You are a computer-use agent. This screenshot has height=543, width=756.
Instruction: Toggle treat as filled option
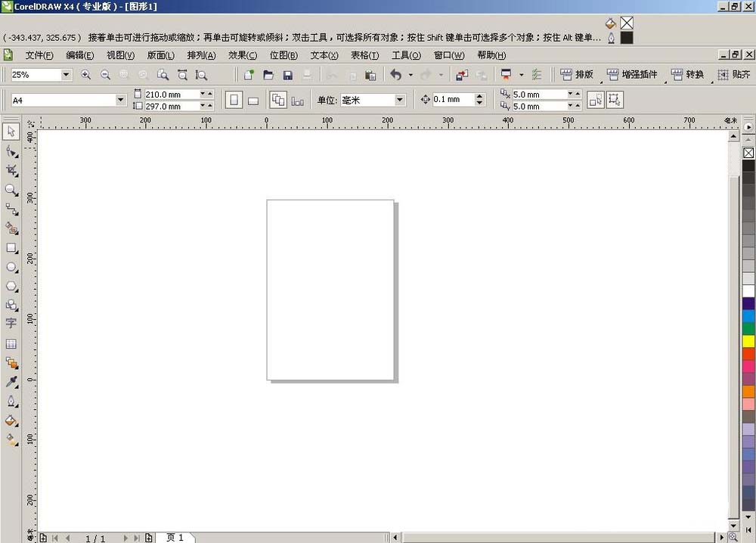[596, 101]
